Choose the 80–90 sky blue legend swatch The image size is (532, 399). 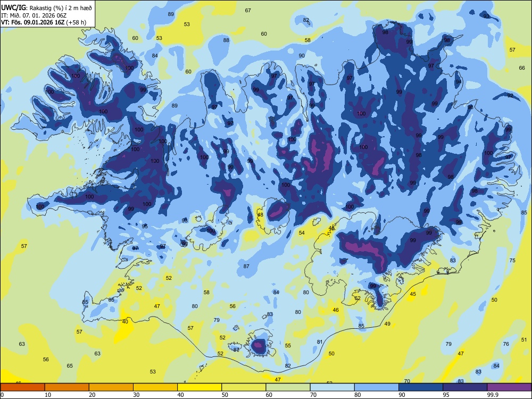click(377, 387)
